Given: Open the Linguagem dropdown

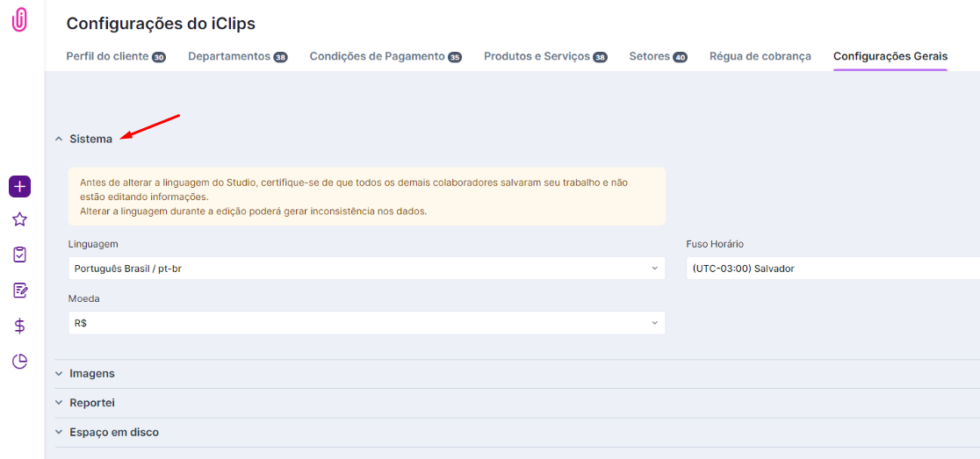Looking at the screenshot, I should [366, 269].
